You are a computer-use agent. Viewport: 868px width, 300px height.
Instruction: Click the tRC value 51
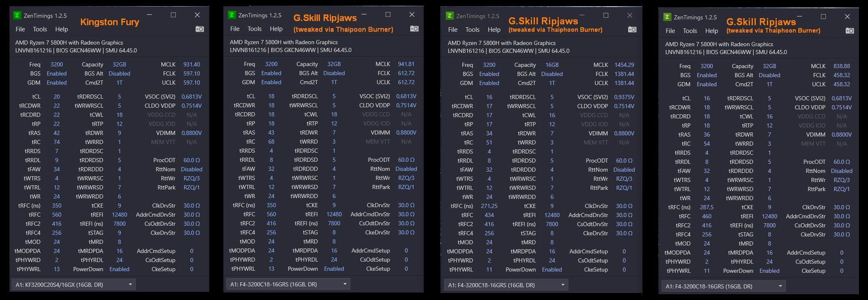click(x=489, y=142)
